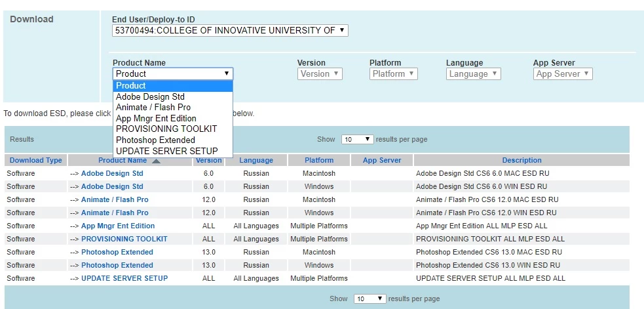Click description 'Animate / Flash Pro CS6 12.0 MAC ESD RU'

point(487,199)
